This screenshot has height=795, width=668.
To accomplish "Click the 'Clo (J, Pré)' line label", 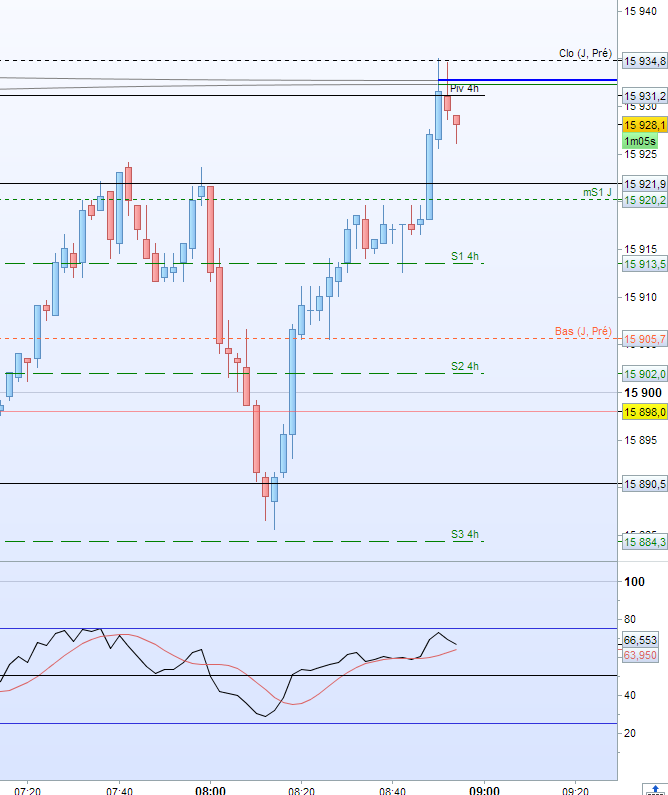I will (x=585, y=53).
